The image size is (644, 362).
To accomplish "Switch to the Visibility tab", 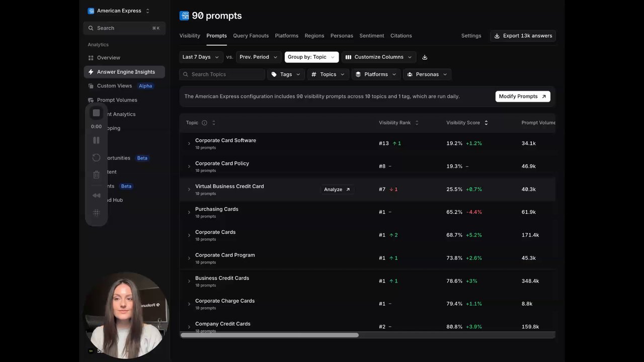I will (x=190, y=36).
